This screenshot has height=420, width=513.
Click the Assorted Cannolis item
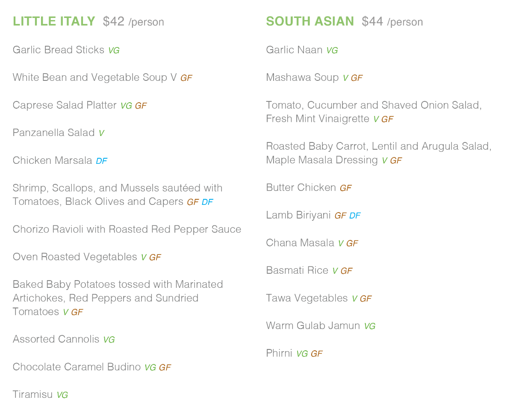(x=56, y=339)
